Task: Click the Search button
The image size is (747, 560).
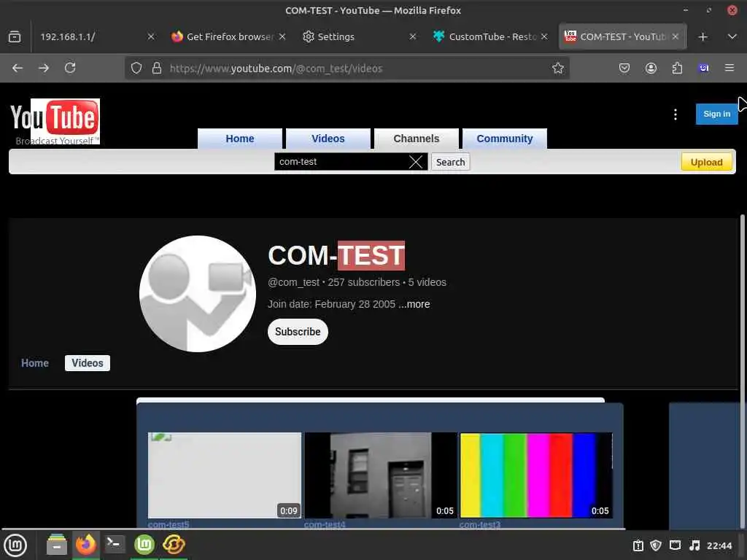Action: (450, 162)
